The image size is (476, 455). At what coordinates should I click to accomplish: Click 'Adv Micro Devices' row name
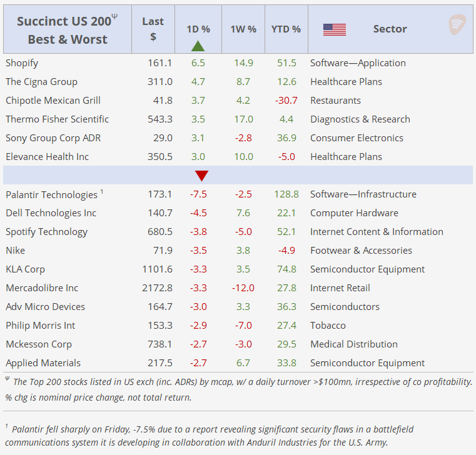45,307
